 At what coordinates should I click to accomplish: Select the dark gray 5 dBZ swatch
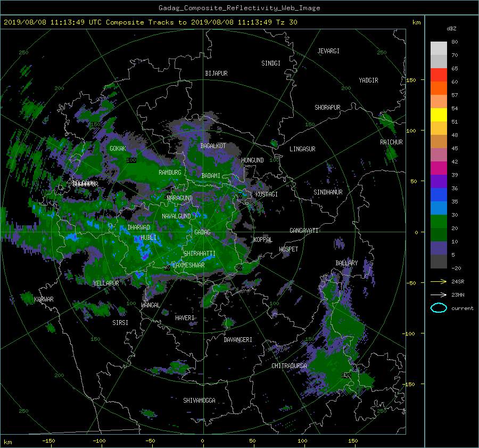(439, 262)
